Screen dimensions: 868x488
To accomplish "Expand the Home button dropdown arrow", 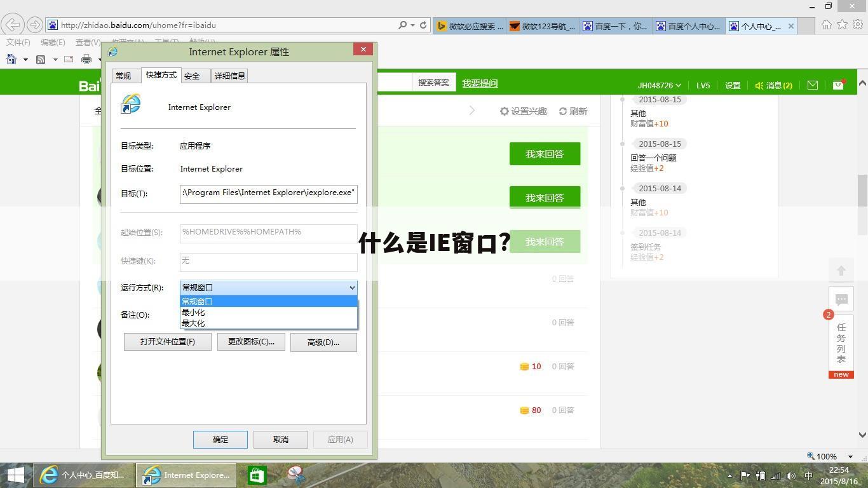I will 25,59.
